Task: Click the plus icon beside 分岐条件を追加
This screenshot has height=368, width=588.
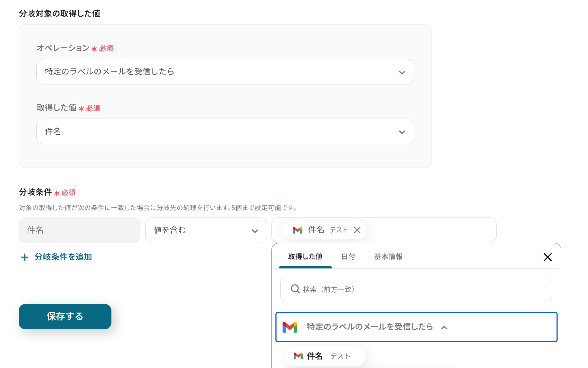Action: pos(25,257)
